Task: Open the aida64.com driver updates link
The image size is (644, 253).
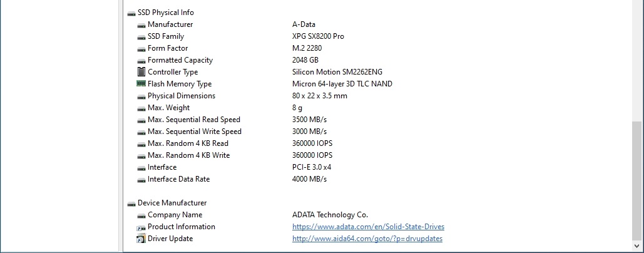Action: point(367,239)
